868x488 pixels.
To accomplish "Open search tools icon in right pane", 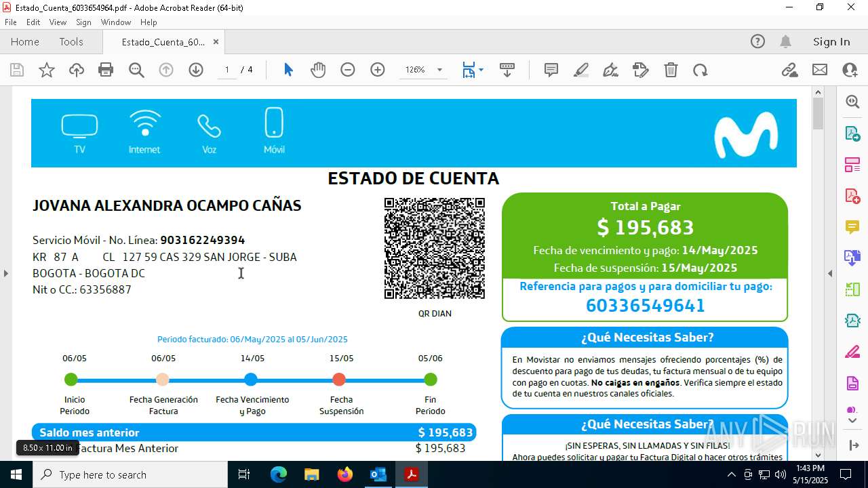I will point(852,102).
